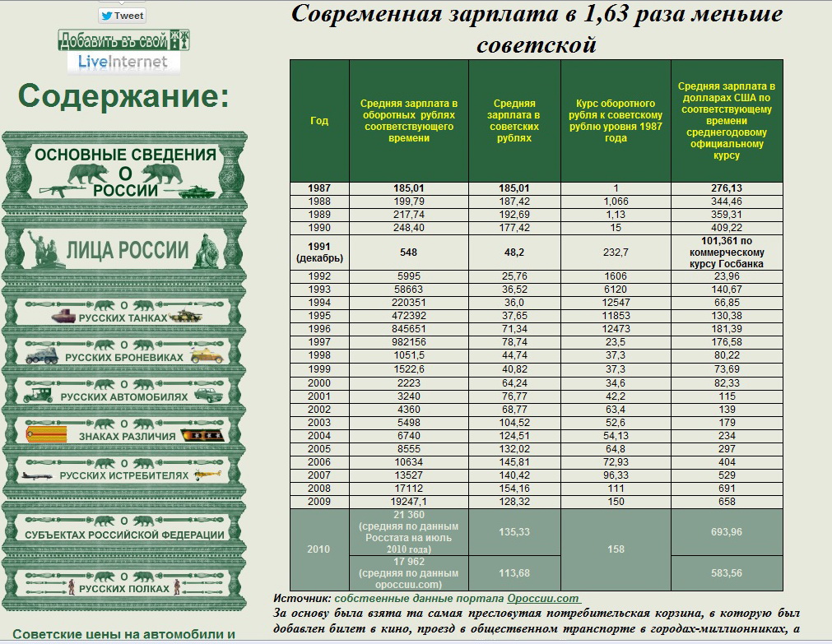Click the собственные данные портала source text
Screen dimensions: 832x644
click(x=419, y=599)
